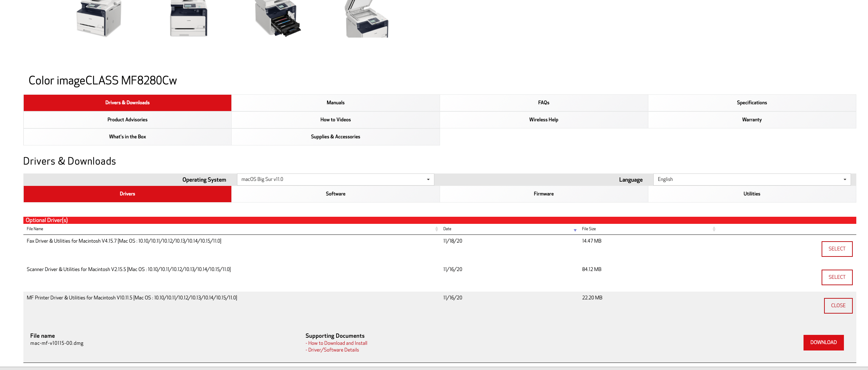
Task: Expand the Language dropdown
Action: point(752,180)
